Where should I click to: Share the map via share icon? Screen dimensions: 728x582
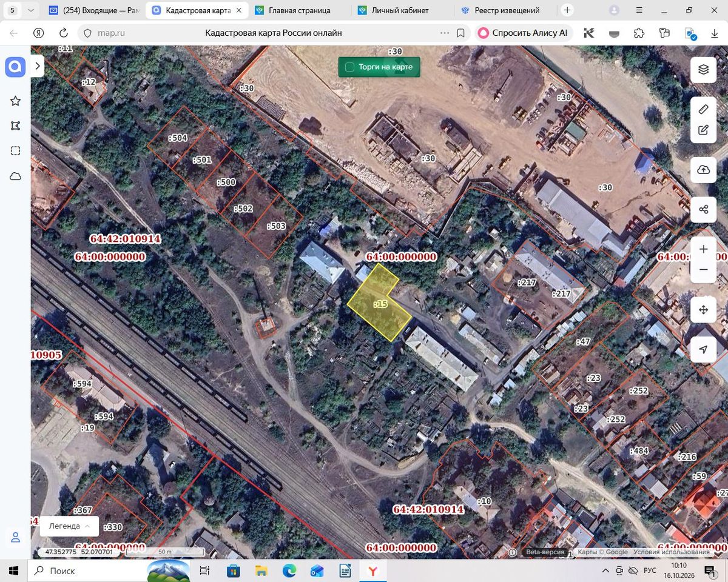pyautogui.click(x=704, y=210)
